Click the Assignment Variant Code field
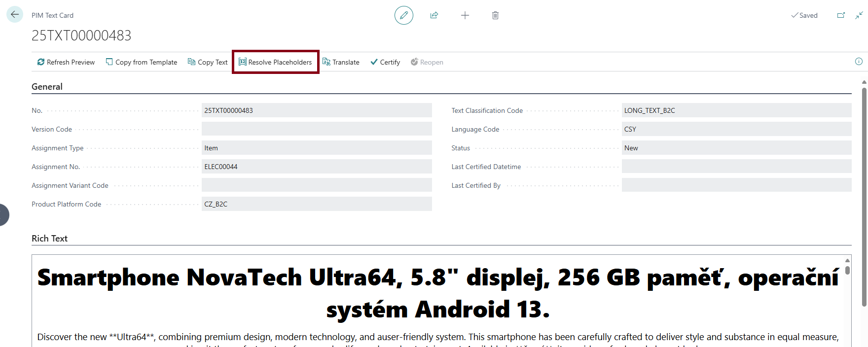Screen dimensions: 868x347 [317, 185]
